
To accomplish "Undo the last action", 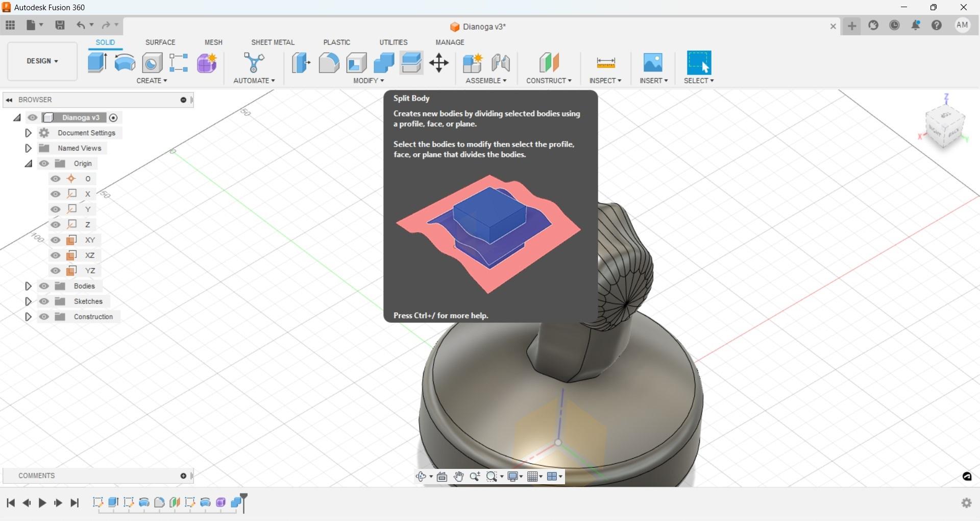I will [81, 25].
